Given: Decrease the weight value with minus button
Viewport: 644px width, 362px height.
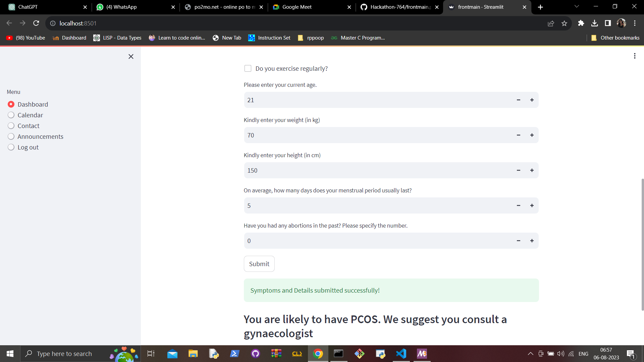Looking at the screenshot, I should pos(519,135).
